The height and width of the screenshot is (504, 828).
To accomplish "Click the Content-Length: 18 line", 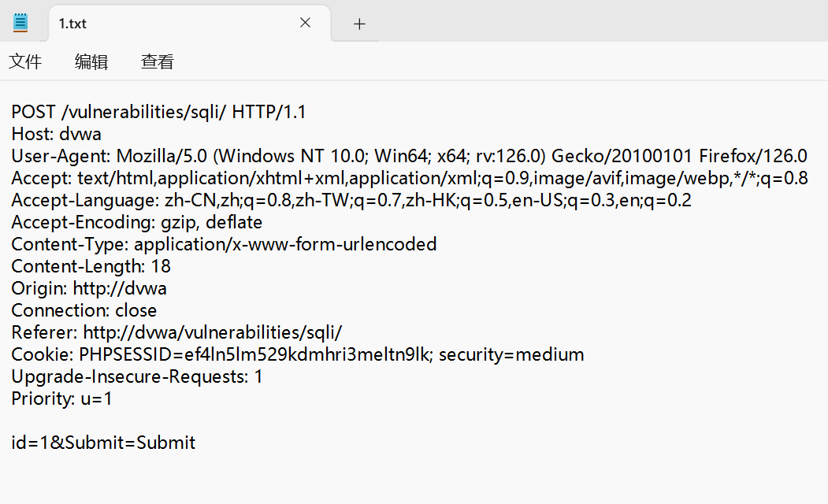I will coord(91,266).
